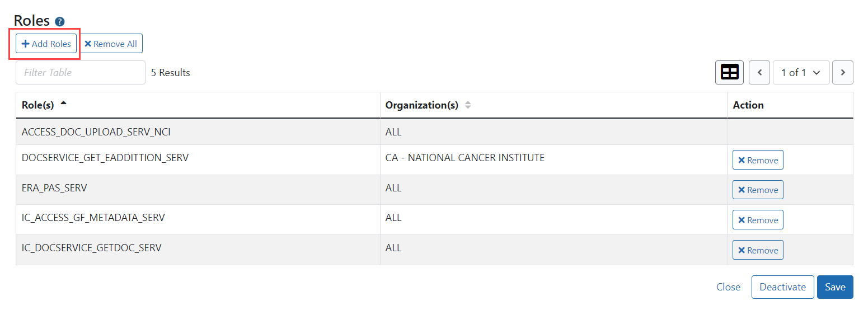Click the Add Roles button

46,44
